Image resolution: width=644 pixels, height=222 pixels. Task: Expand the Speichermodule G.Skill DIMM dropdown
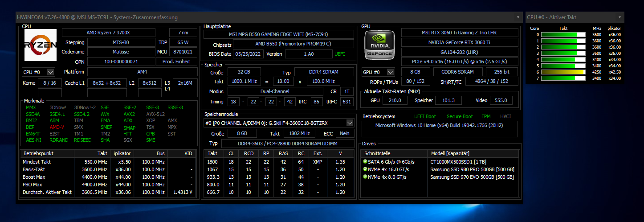pos(350,123)
